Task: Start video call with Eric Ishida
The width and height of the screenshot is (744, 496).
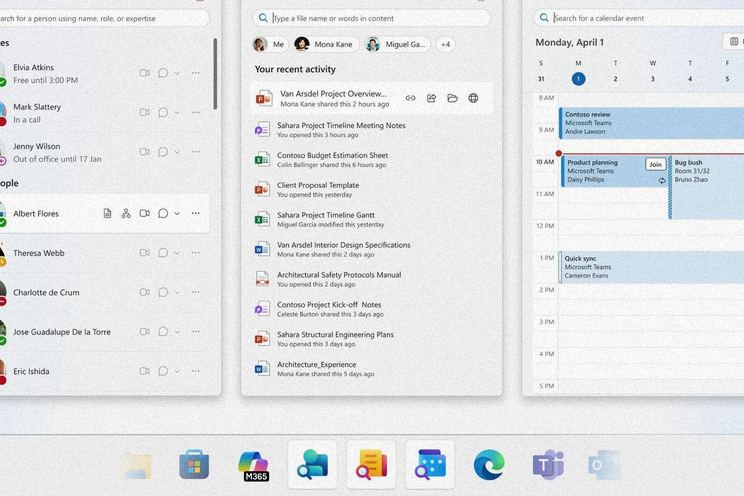Action: click(145, 371)
